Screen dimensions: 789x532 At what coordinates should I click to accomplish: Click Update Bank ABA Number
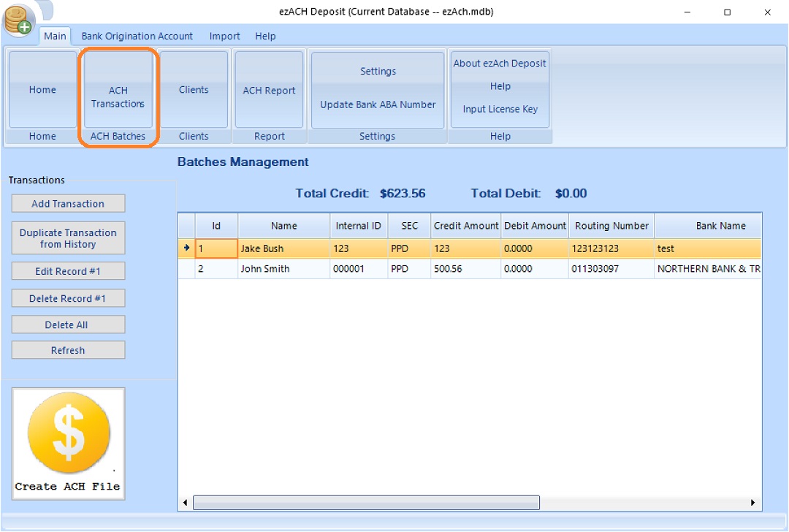pyautogui.click(x=378, y=104)
